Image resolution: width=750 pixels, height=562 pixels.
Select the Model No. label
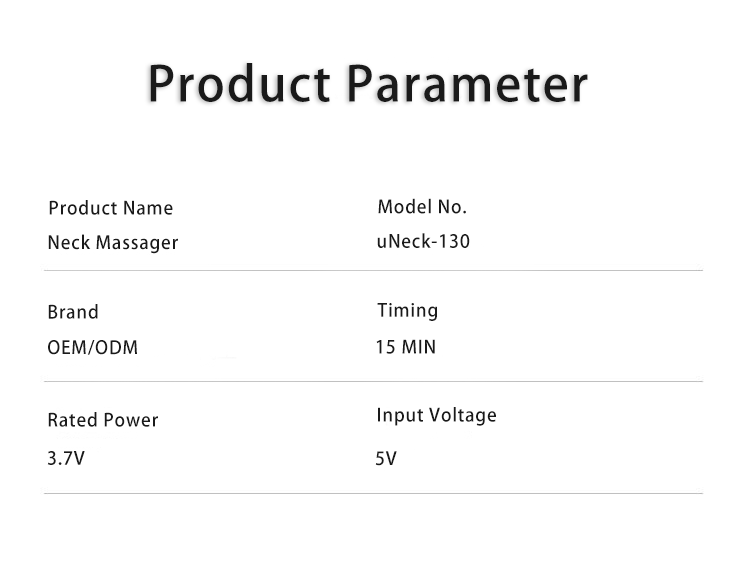point(422,207)
